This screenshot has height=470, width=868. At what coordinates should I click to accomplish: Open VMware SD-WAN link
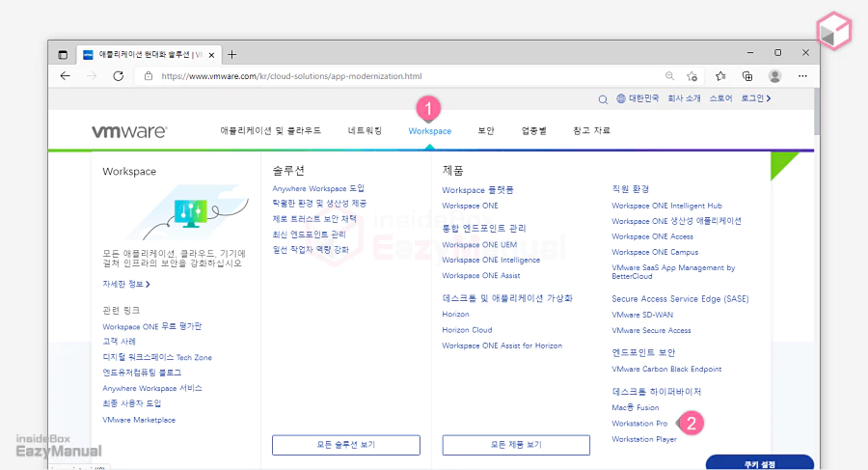pos(642,315)
